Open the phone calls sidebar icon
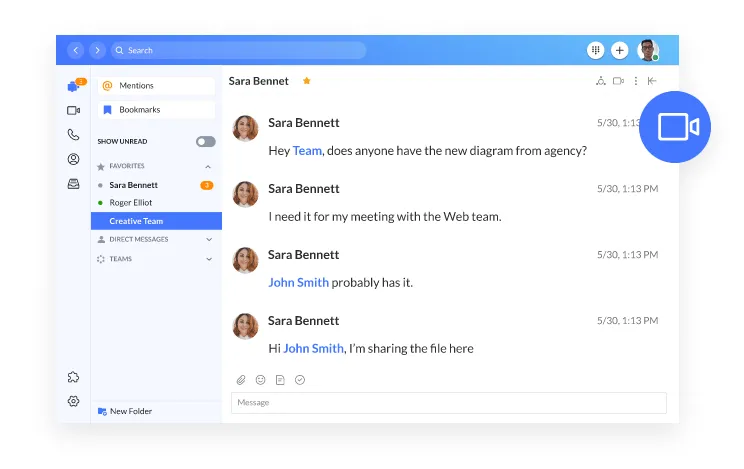 coord(73,135)
